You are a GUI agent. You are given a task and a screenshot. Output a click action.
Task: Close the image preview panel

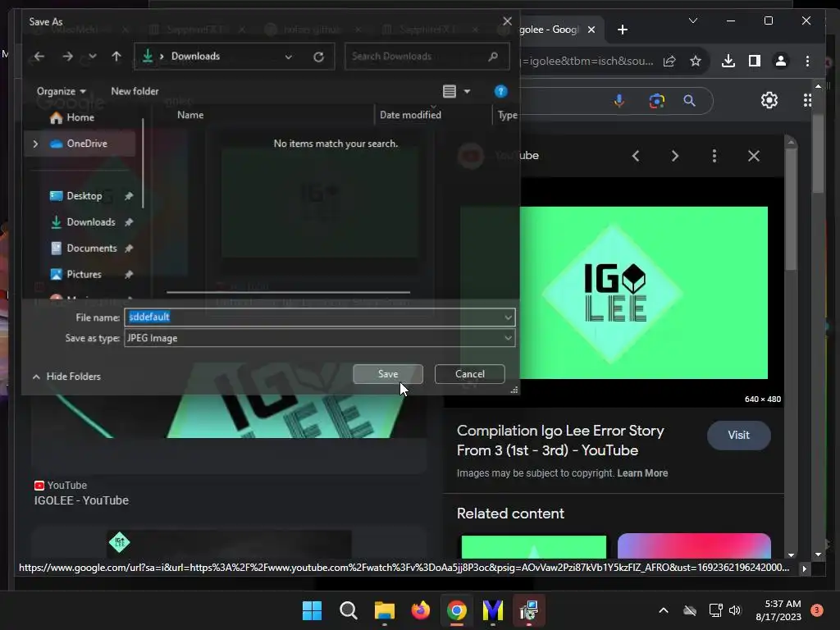click(x=754, y=156)
